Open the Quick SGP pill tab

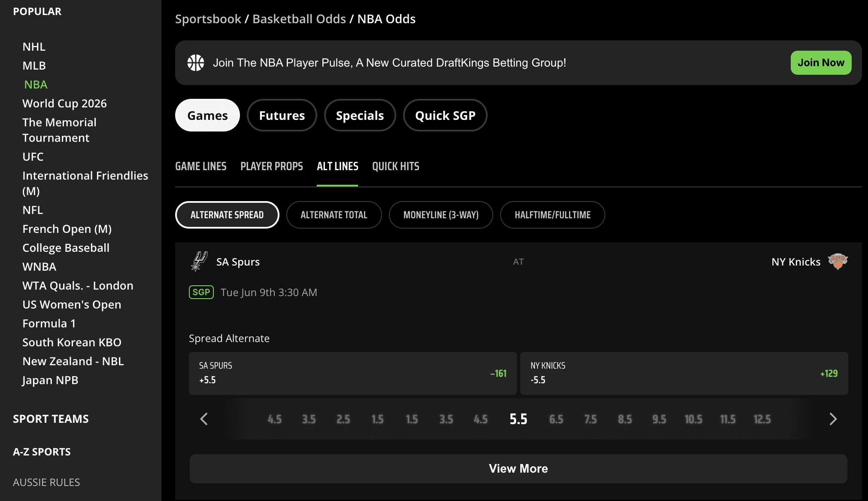(x=445, y=115)
